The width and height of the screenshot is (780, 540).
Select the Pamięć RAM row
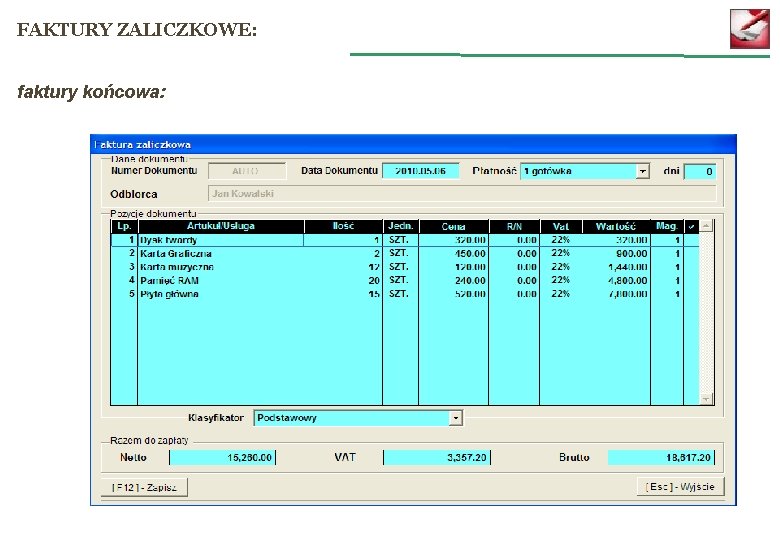(405, 280)
